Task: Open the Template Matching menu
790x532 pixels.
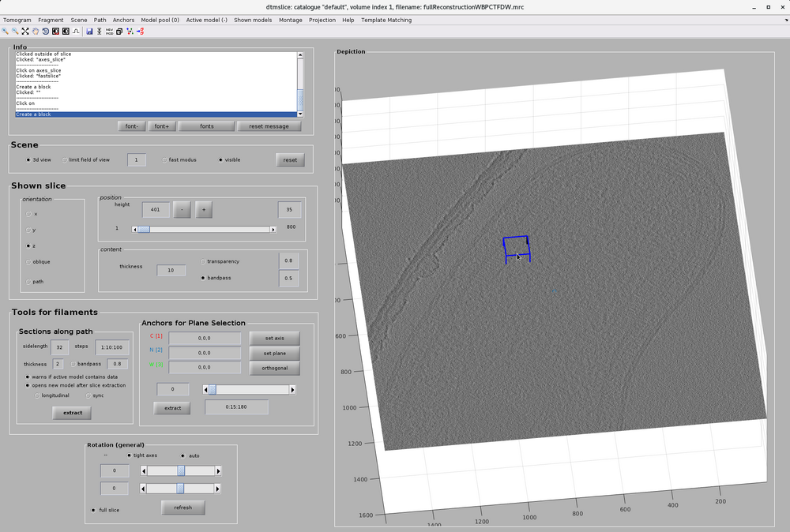Action: pyautogui.click(x=385, y=20)
